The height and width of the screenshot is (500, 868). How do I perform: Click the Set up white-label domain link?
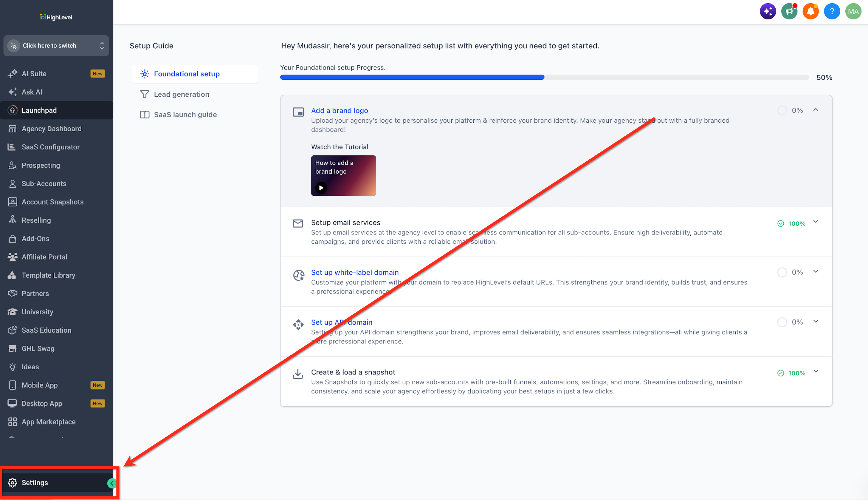(355, 272)
